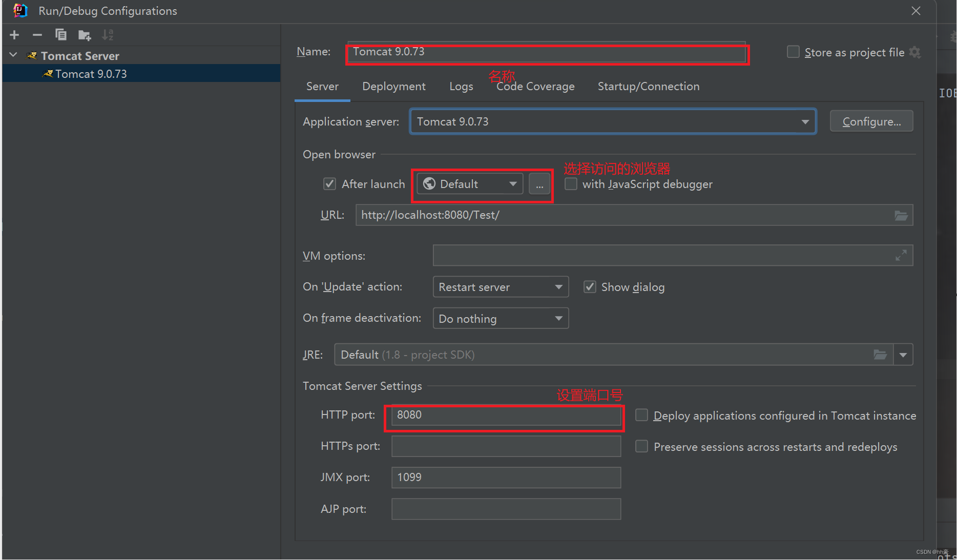Image resolution: width=957 pixels, height=560 pixels.
Task: Remove selected configuration with minus icon
Action: point(37,35)
